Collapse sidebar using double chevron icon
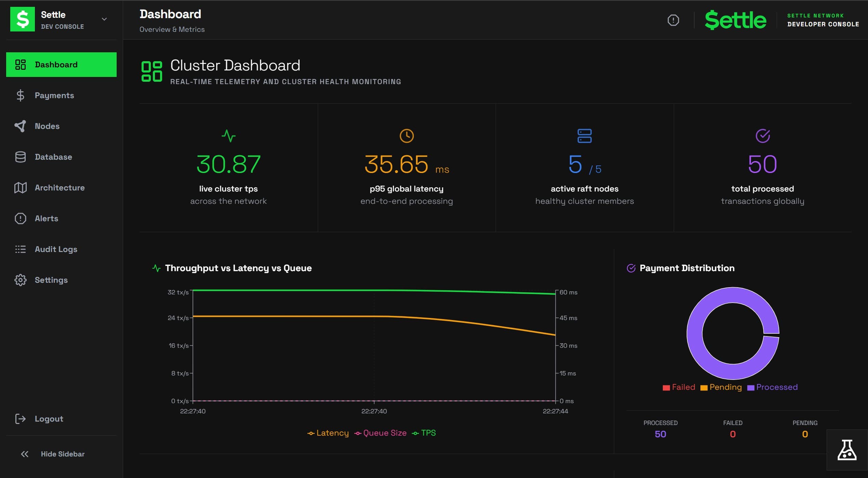This screenshot has width=868, height=478. (25, 454)
